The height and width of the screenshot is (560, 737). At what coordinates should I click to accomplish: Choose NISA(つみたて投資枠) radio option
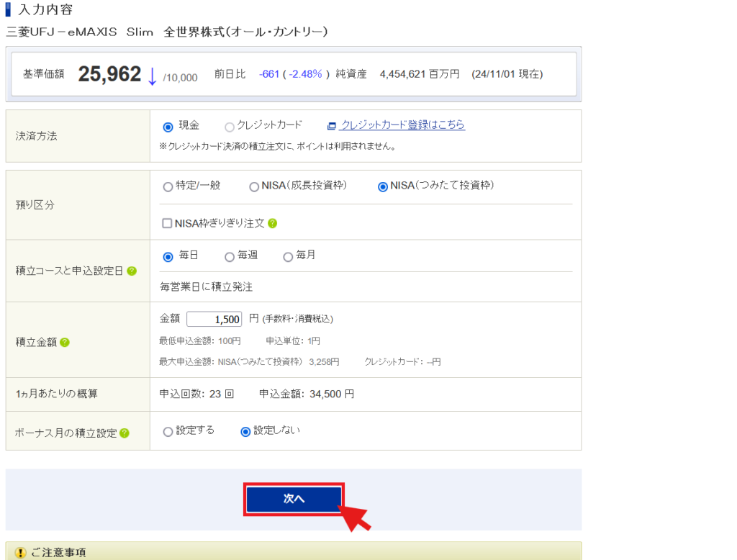pyautogui.click(x=383, y=186)
